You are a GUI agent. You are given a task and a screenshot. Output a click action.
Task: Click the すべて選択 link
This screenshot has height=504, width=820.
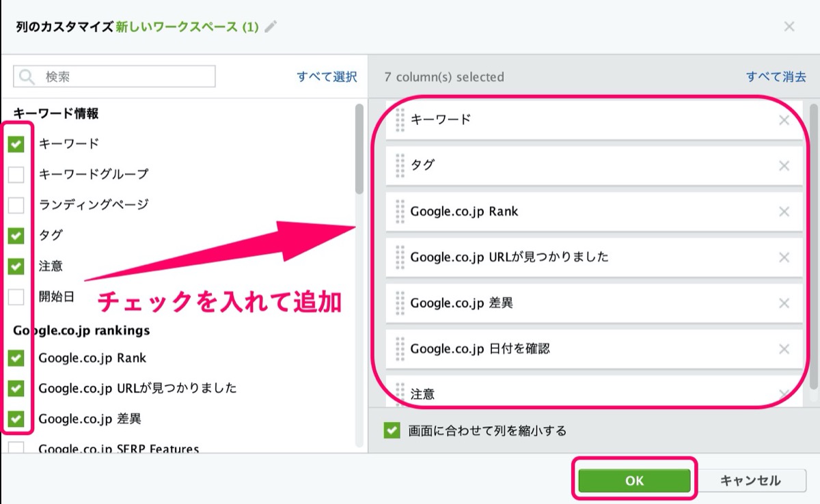pos(327,77)
